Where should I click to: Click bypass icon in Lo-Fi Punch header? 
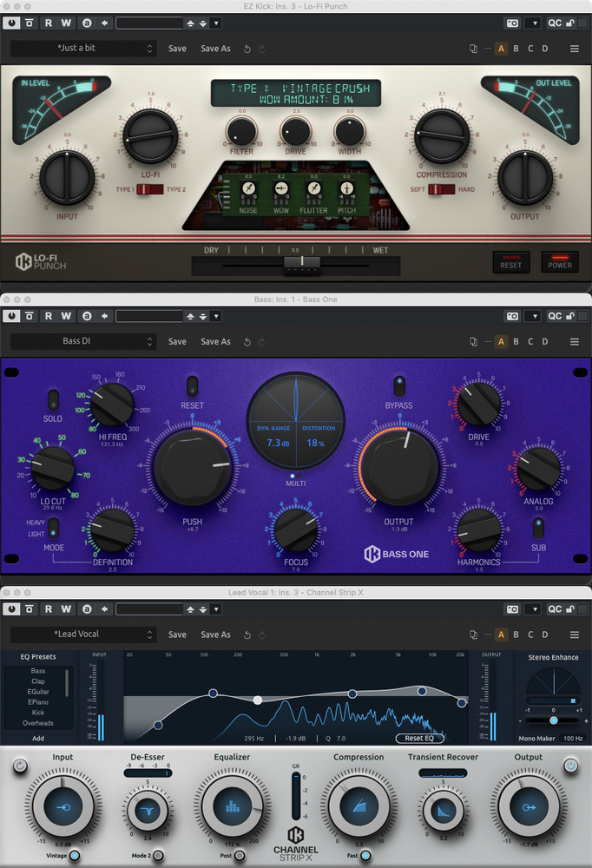30,23
